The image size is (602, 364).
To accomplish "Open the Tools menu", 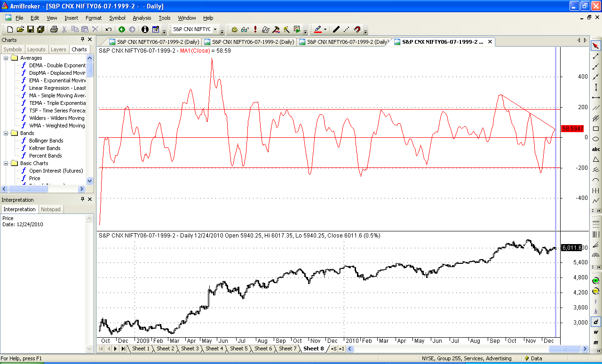I will coord(165,18).
